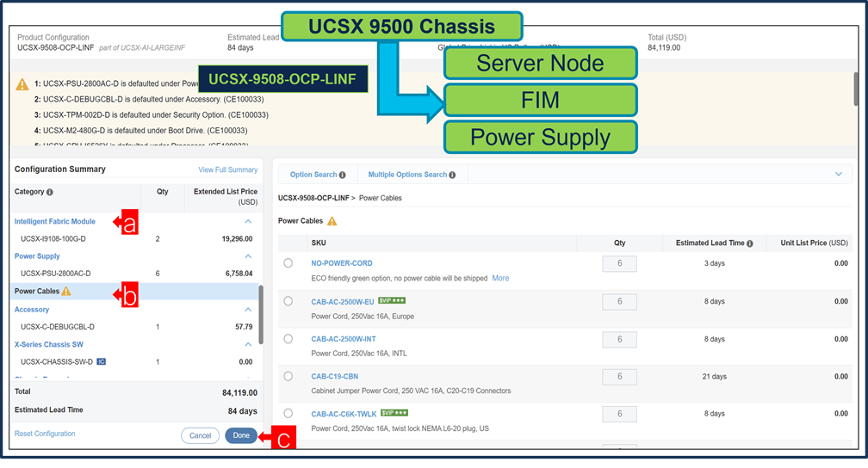Image resolution: width=868 pixels, height=468 pixels.
Task: Click the 3 days lead time cell
Action: pyautogui.click(x=714, y=263)
